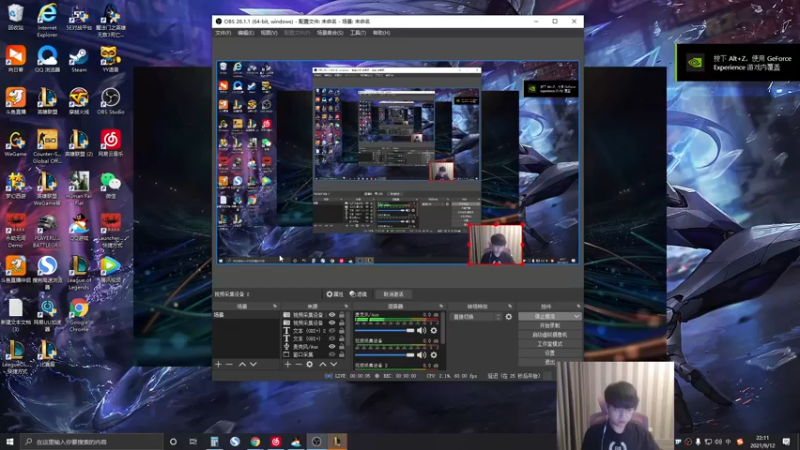The width and height of the screenshot is (800, 450).
Task: Open 麦克风/Aux mixer channel settings gear
Action: [x=434, y=331]
